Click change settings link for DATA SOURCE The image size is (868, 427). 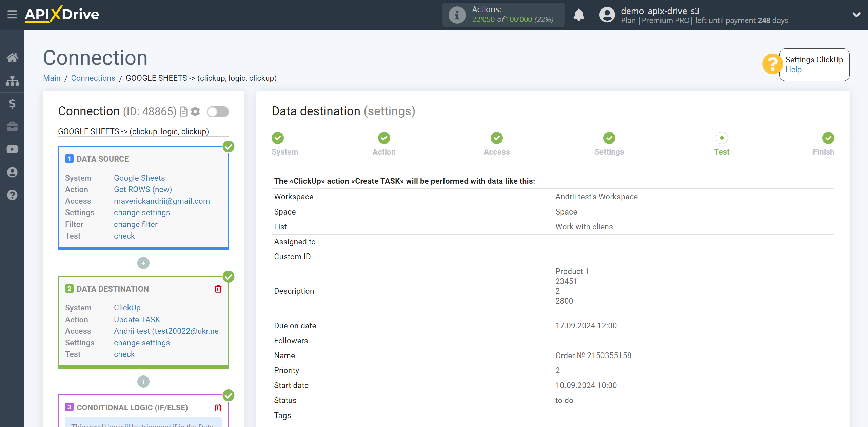(x=142, y=212)
